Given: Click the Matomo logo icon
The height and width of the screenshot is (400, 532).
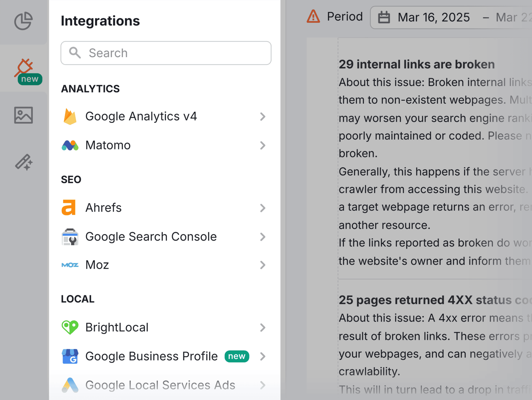Looking at the screenshot, I should pos(70,145).
